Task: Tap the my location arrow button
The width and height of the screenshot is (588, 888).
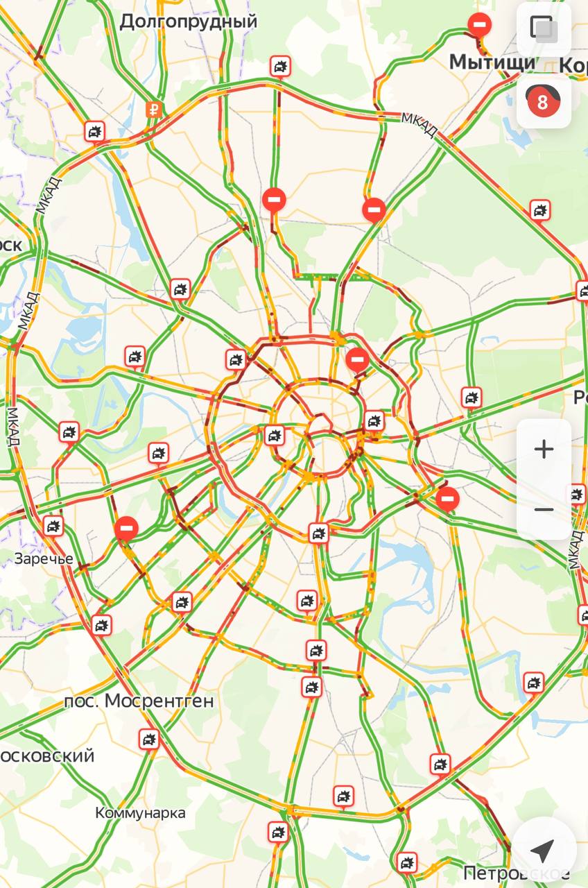Action: click(542, 849)
